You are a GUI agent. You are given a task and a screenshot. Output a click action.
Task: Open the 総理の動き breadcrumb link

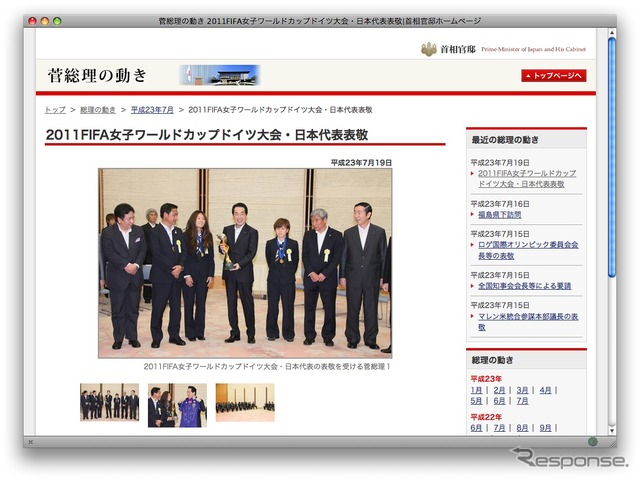[x=98, y=110]
